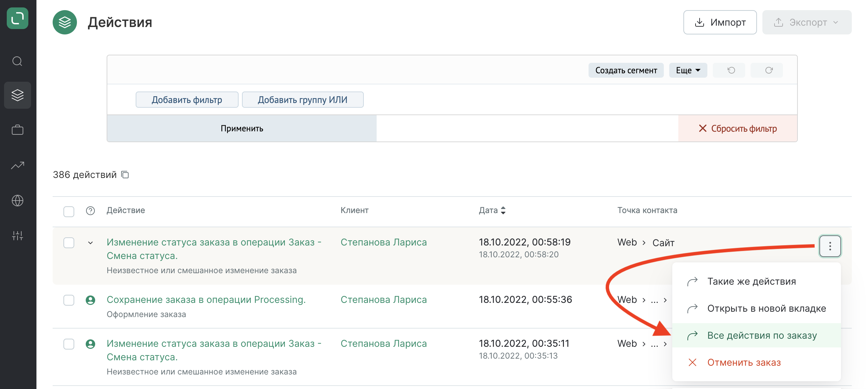Viewport: 868px width, 389px height.
Task: Open the search icon in the sidebar
Action: (x=18, y=61)
